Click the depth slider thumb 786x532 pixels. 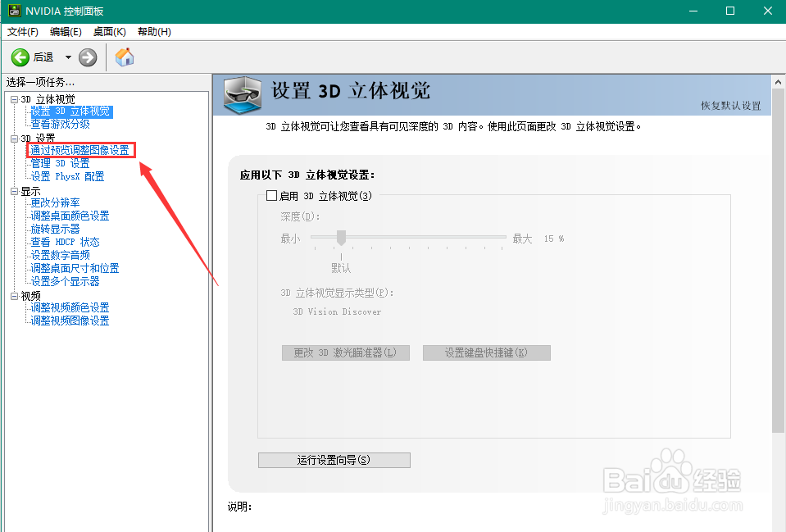coord(342,237)
